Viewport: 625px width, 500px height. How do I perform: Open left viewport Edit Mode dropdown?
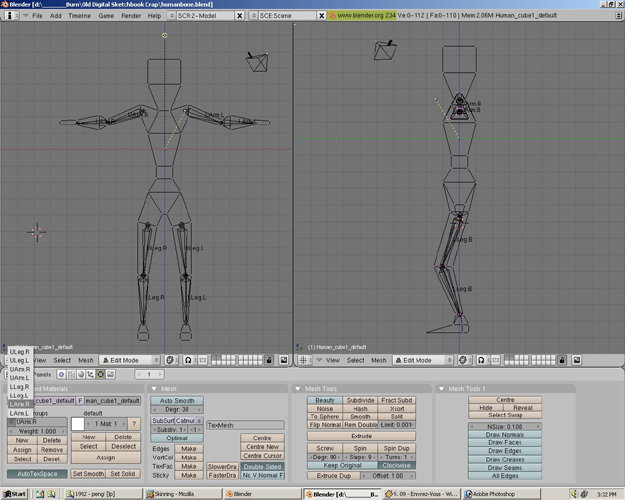tap(130, 360)
